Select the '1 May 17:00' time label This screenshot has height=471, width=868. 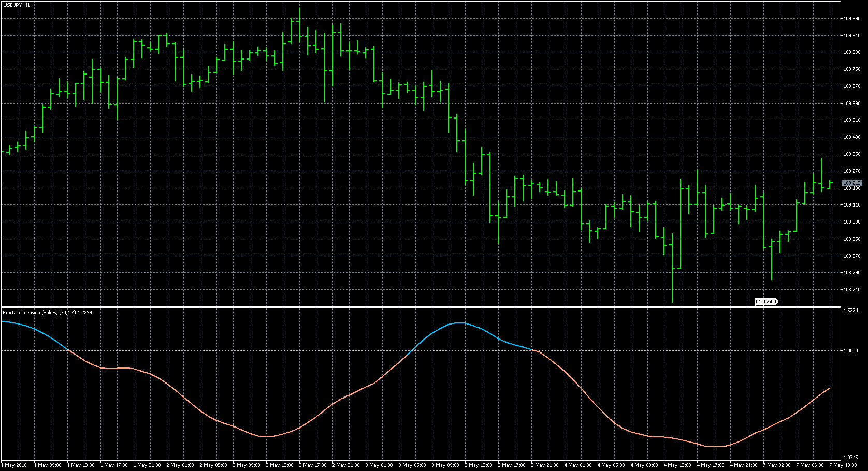[x=114, y=465]
